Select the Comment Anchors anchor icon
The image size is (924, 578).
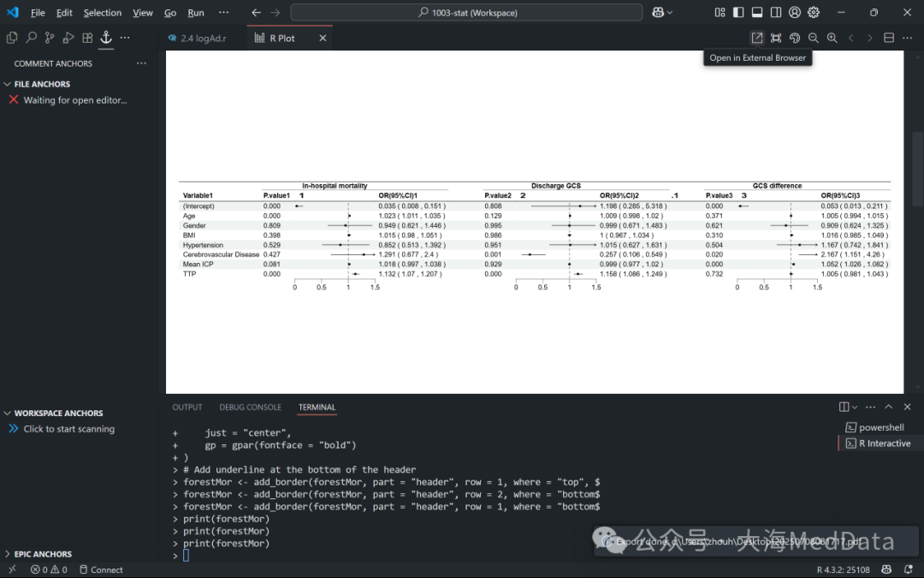click(x=106, y=38)
